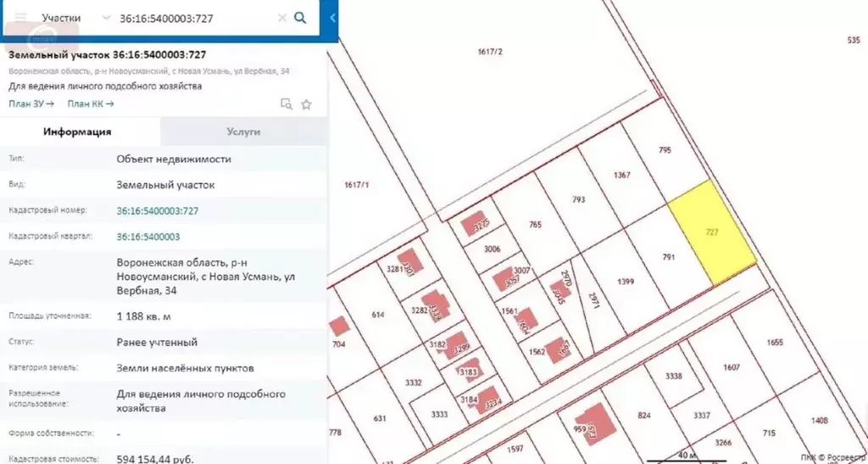Collapse the side panel with blue arrow

pos(332,18)
